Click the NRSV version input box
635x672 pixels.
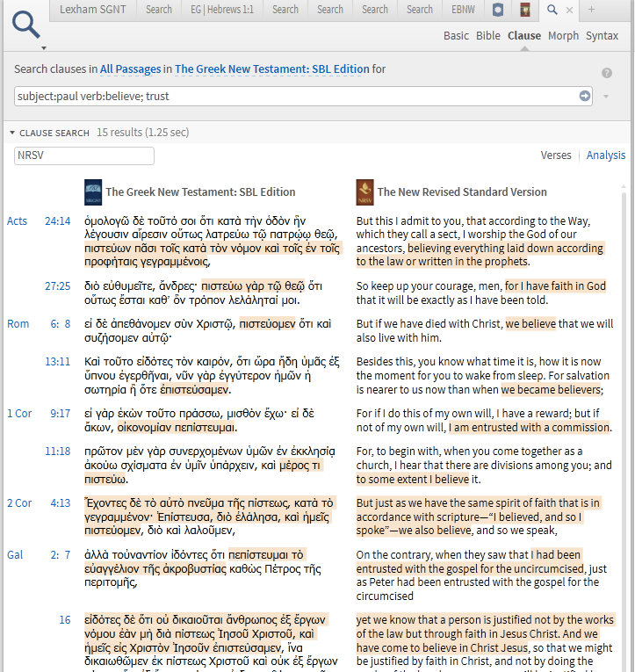coord(84,155)
